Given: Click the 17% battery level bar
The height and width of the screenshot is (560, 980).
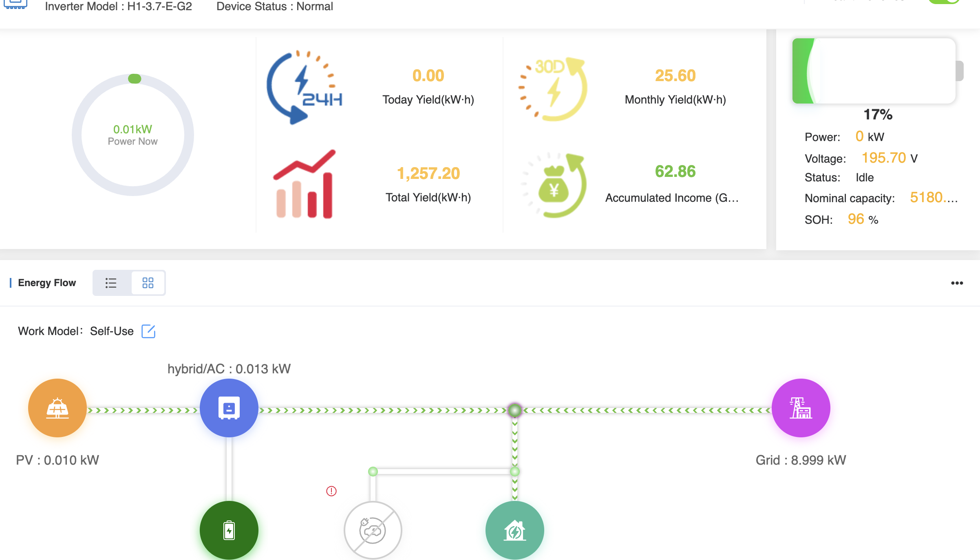Looking at the screenshot, I should [874, 71].
